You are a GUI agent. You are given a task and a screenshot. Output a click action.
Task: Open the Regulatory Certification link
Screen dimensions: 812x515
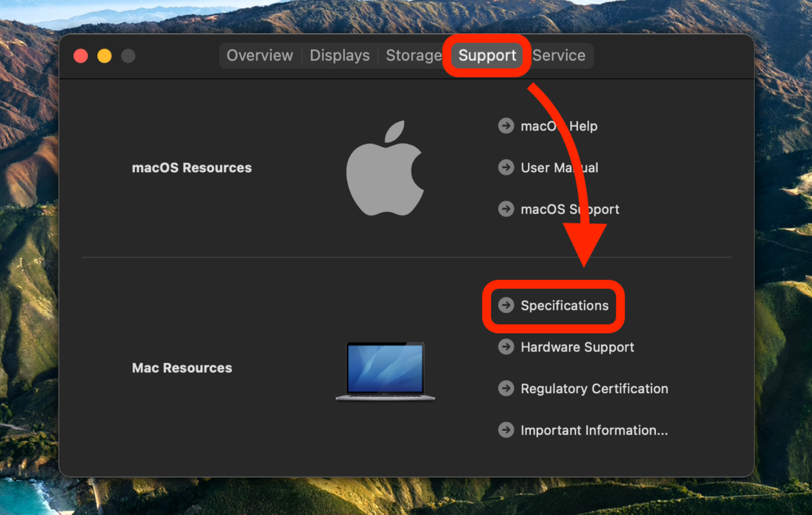pos(594,388)
